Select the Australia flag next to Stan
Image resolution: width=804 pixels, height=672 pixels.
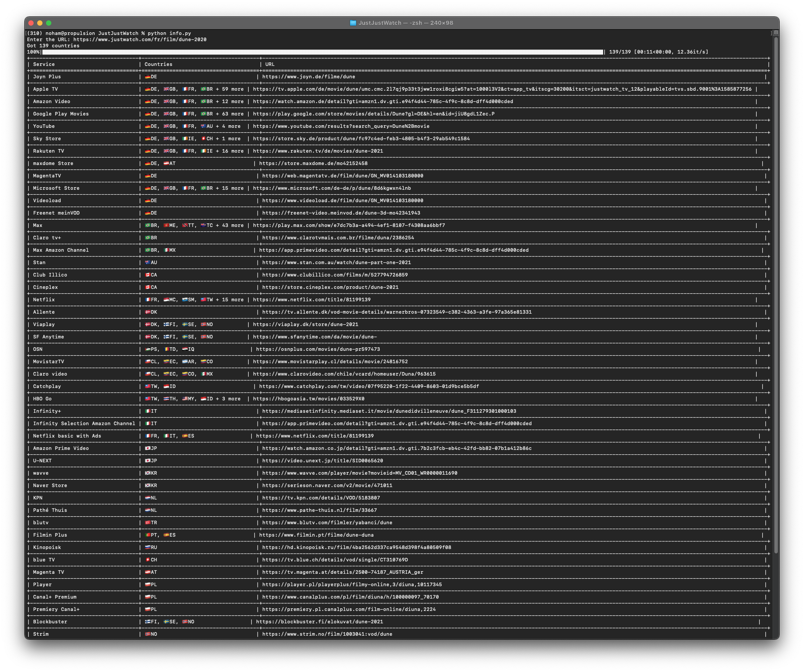(x=147, y=262)
